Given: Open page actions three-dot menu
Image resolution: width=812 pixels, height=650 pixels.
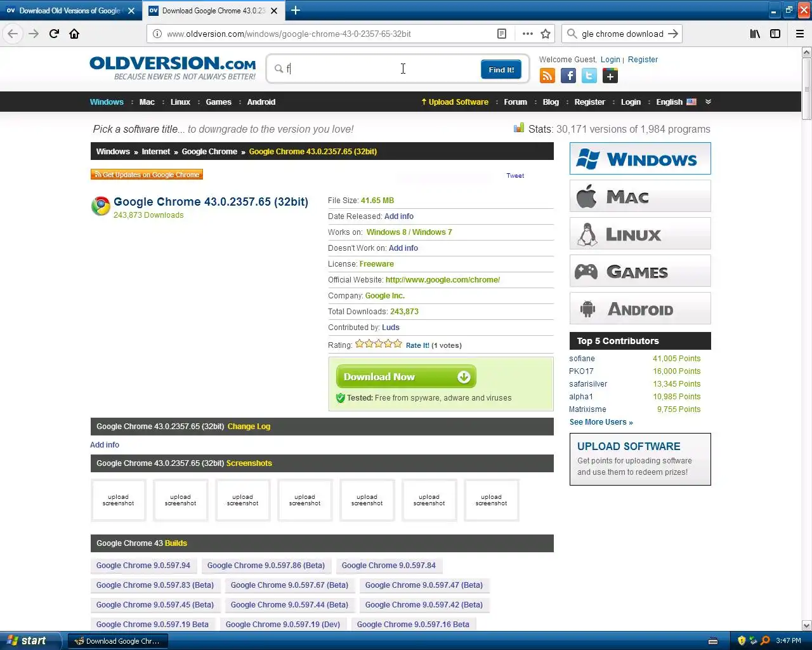Looking at the screenshot, I should pos(528,34).
